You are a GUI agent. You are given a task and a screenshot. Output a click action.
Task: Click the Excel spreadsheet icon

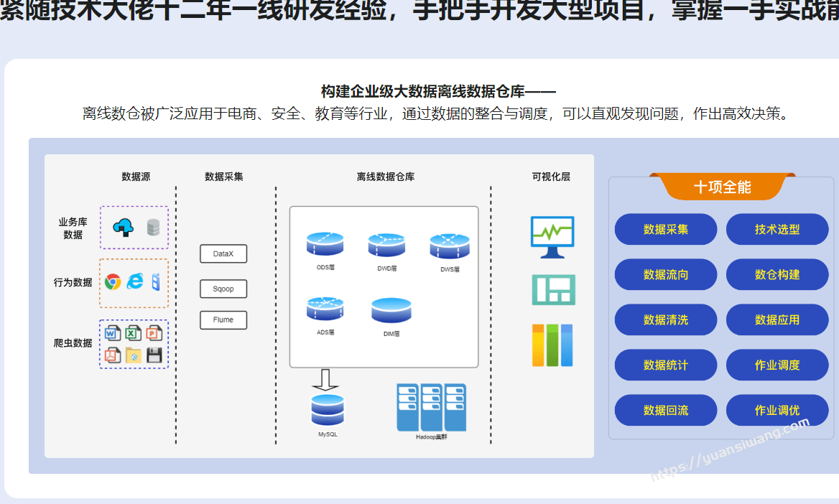click(x=133, y=333)
